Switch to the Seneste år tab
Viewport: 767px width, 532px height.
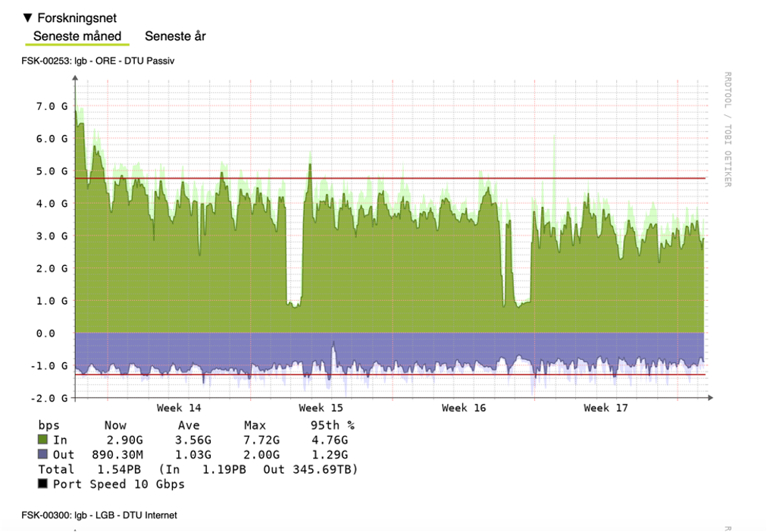pos(175,36)
